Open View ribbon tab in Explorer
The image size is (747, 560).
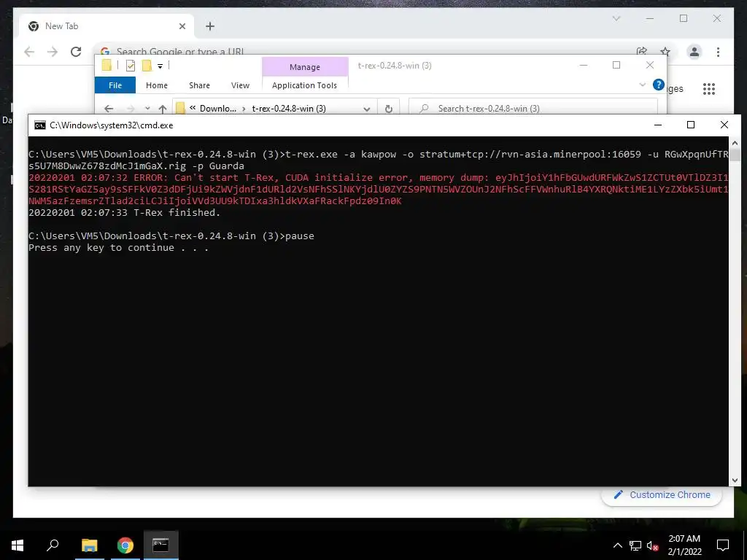(x=240, y=85)
